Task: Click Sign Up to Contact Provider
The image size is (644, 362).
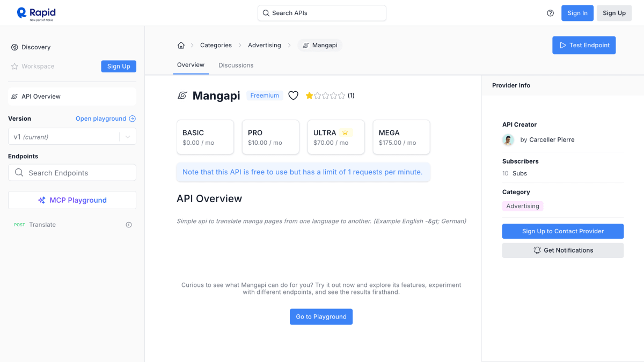Action: 563,231
